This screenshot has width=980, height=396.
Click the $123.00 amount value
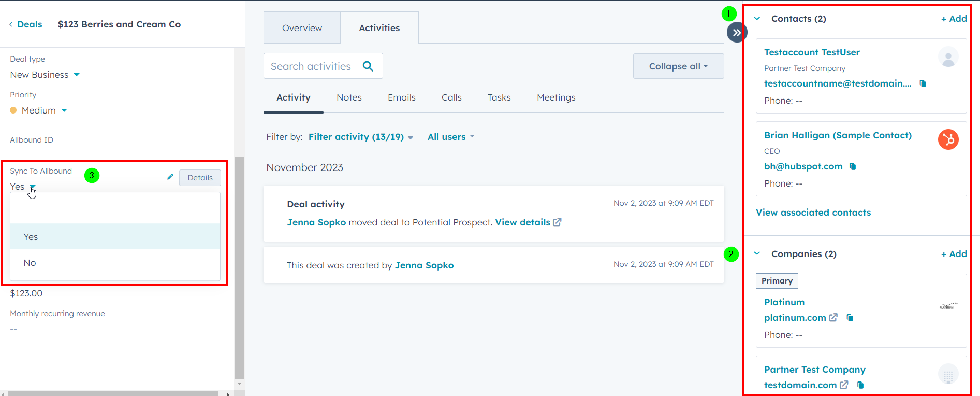(26, 293)
